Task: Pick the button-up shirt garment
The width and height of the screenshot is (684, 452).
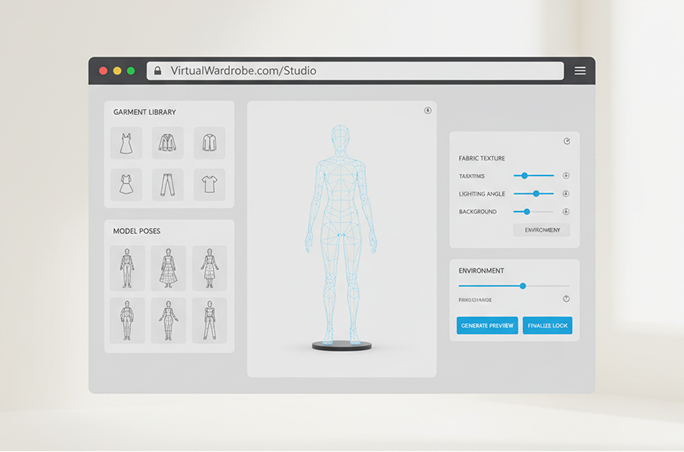Action: pyautogui.click(x=209, y=143)
